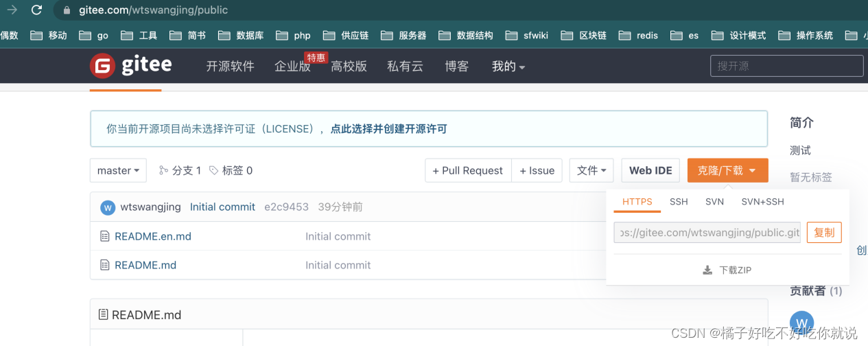
Task: Open the es bookmark folder
Action: tap(685, 36)
